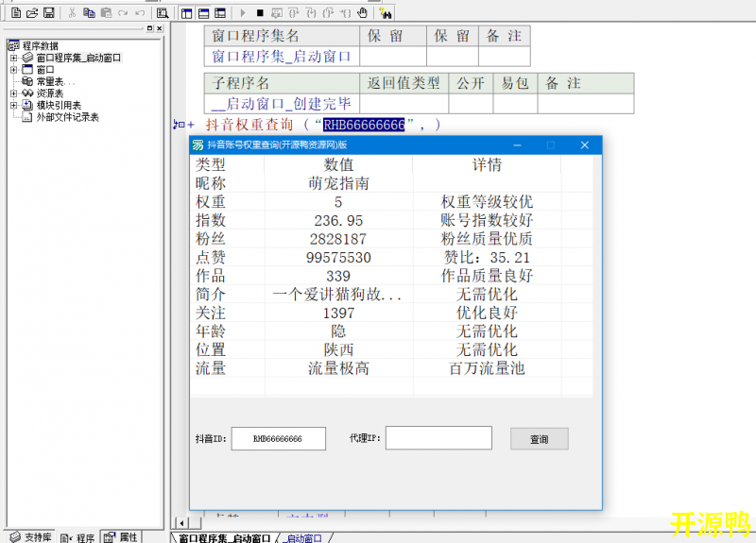Image resolution: width=756 pixels, height=543 pixels.
Task: Click the app icon in query window title bar
Action: tap(198, 145)
